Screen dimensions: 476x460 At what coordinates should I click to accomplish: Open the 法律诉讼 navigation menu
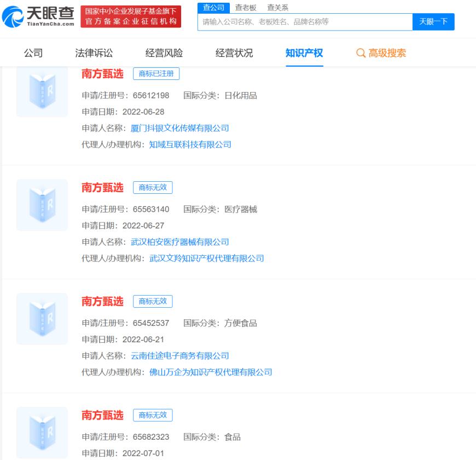coord(94,53)
